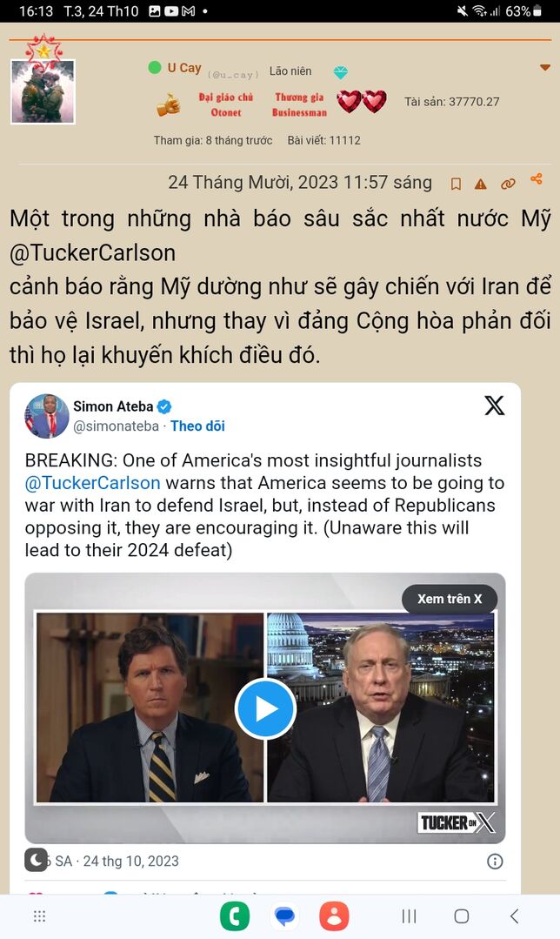Go back with navigation arrow

click(x=515, y=916)
